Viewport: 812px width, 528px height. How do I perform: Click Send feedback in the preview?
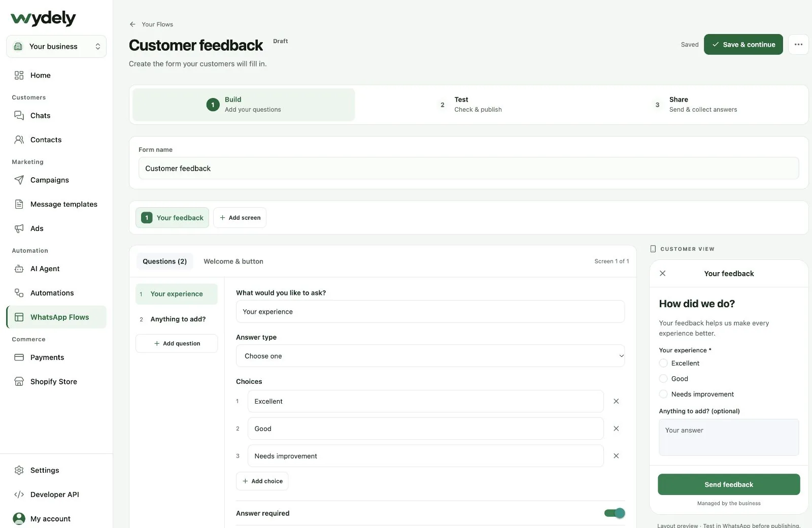point(729,484)
